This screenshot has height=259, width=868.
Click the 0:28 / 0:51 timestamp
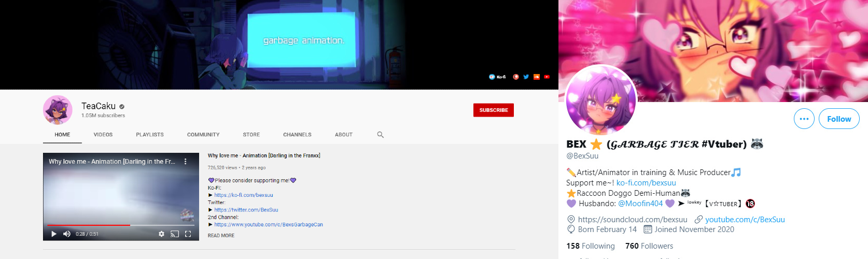tap(87, 234)
